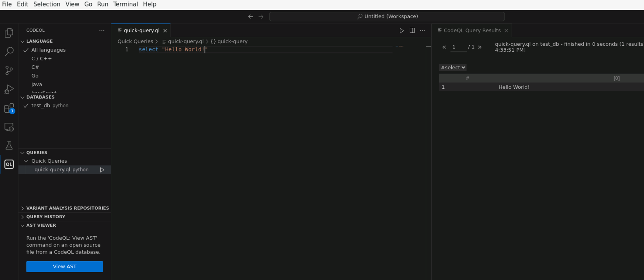Expand the Query History section

[x=65, y=217]
